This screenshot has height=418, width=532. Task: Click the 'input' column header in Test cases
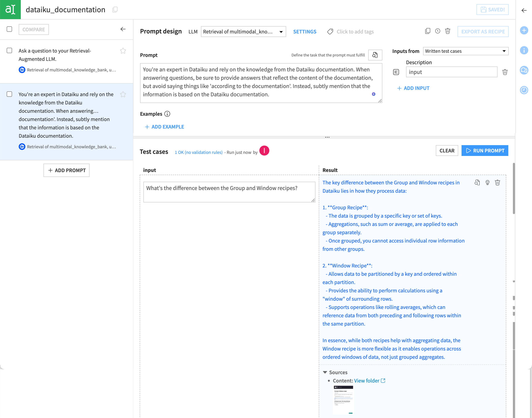(x=149, y=170)
